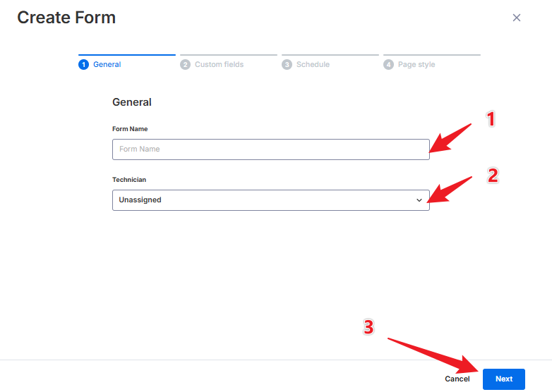This screenshot has height=392, width=552.
Task: Go to the Page style step
Action: [x=416, y=65]
